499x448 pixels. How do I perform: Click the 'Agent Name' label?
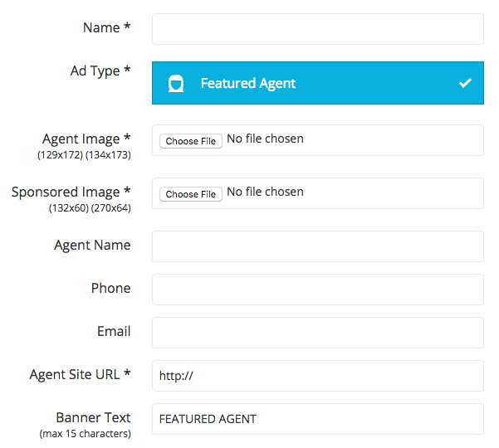click(x=93, y=245)
